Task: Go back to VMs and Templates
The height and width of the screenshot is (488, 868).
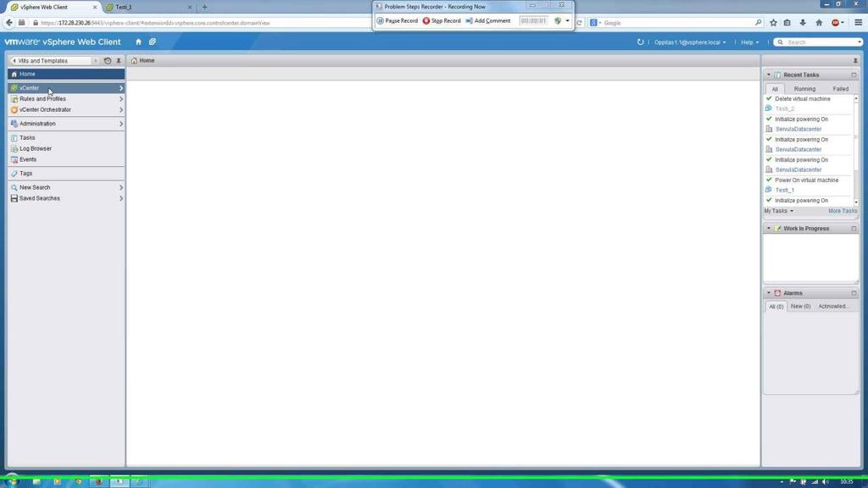Action: (51, 61)
